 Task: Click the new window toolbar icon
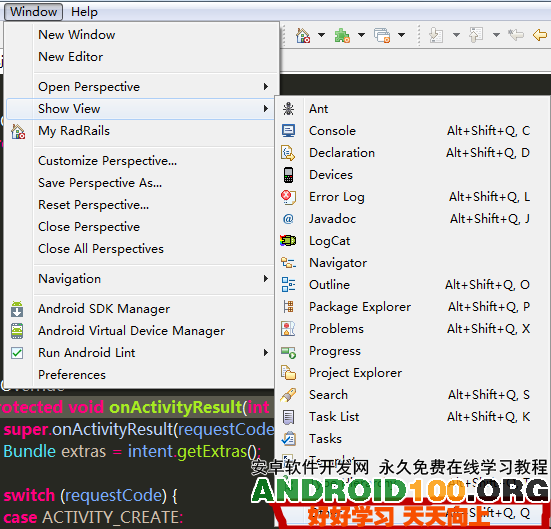pos(382,35)
